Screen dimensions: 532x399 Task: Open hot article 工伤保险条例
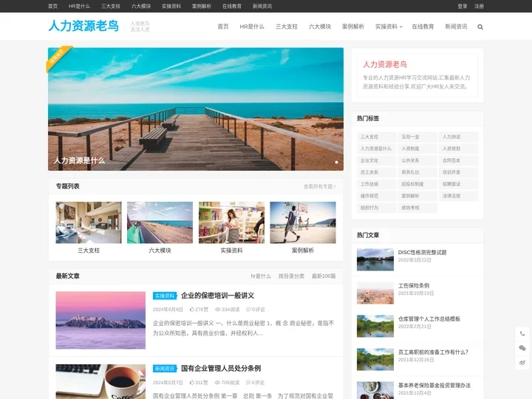pyautogui.click(x=414, y=286)
